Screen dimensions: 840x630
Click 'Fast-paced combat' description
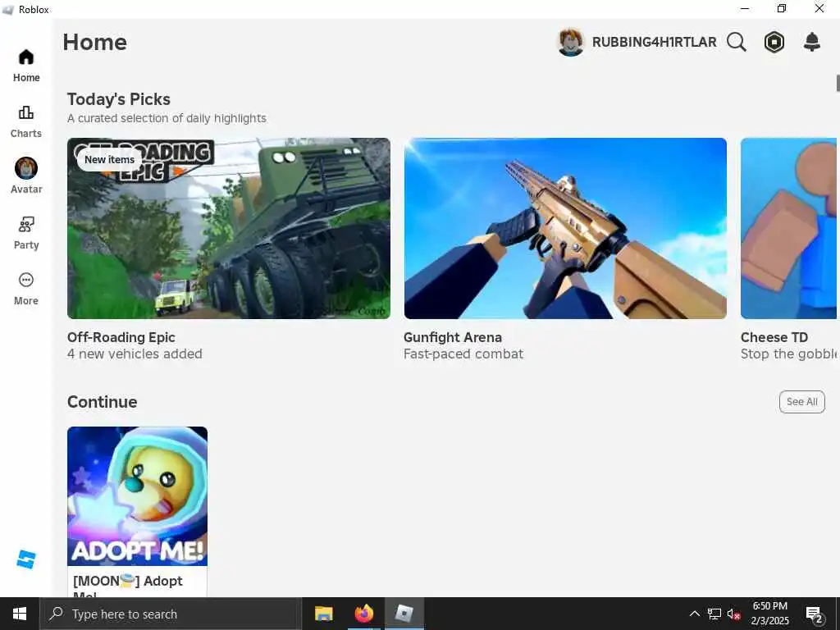(x=463, y=354)
